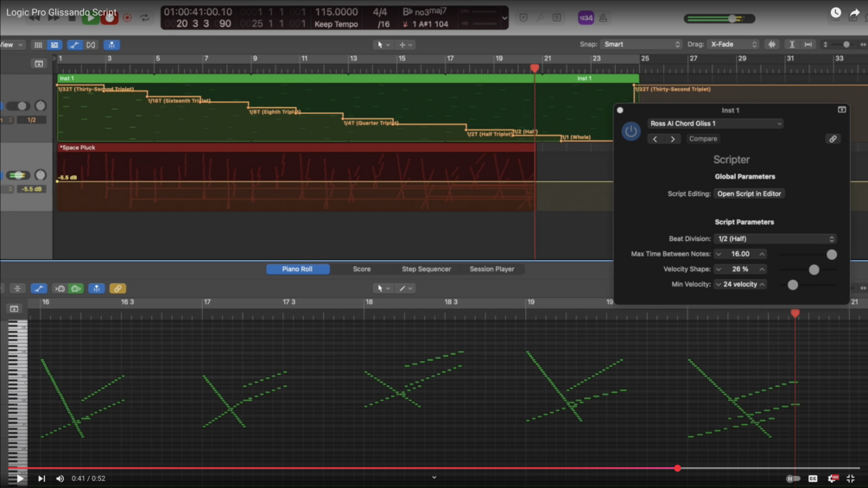868x488 pixels.
Task: Toggle the Cycle loop button
Action: (145, 18)
